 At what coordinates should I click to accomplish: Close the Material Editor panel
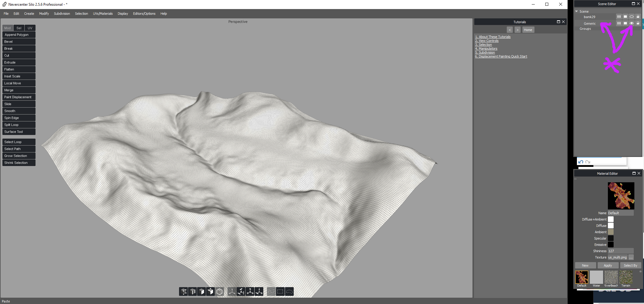coord(639,173)
